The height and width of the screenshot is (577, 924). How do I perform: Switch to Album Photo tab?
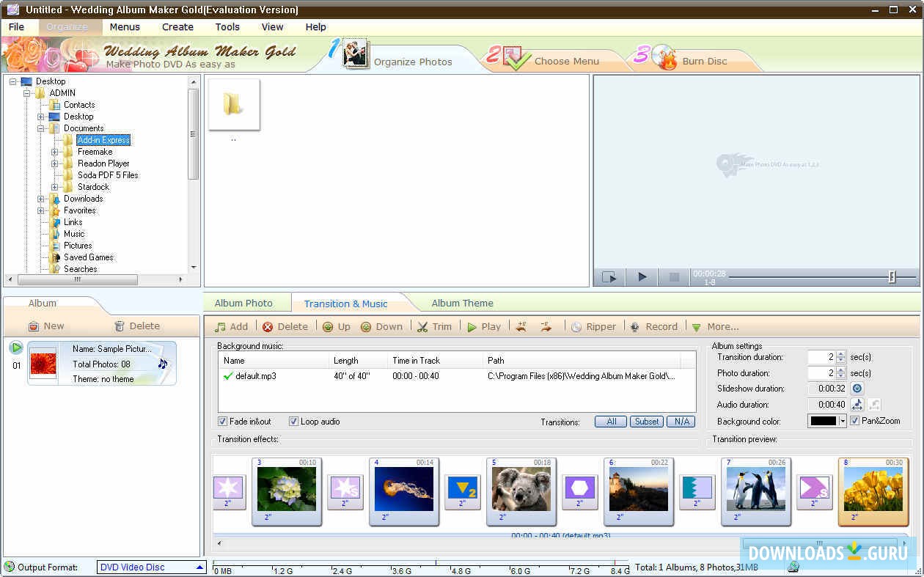click(x=243, y=304)
